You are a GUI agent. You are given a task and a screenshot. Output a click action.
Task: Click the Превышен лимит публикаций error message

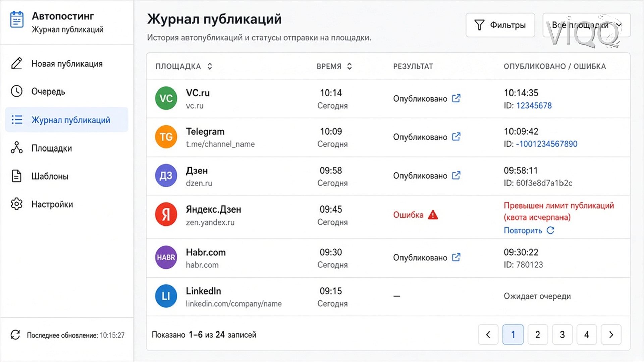coord(559,212)
